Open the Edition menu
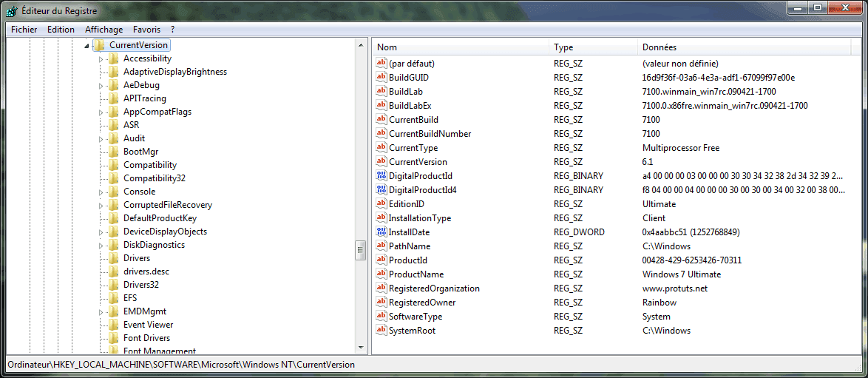868x378 pixels. (x=61, y=30)
